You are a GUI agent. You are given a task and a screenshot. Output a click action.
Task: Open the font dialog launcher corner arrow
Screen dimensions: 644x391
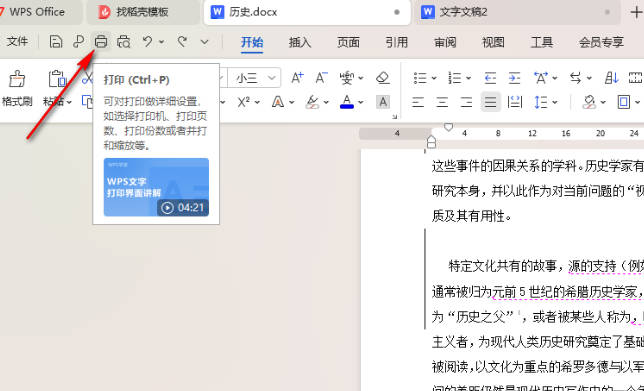394,117
